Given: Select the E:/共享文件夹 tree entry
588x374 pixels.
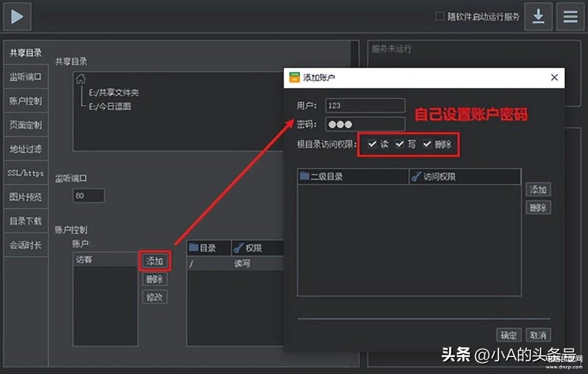Looking at the screenshot, I should pos(114,92).
